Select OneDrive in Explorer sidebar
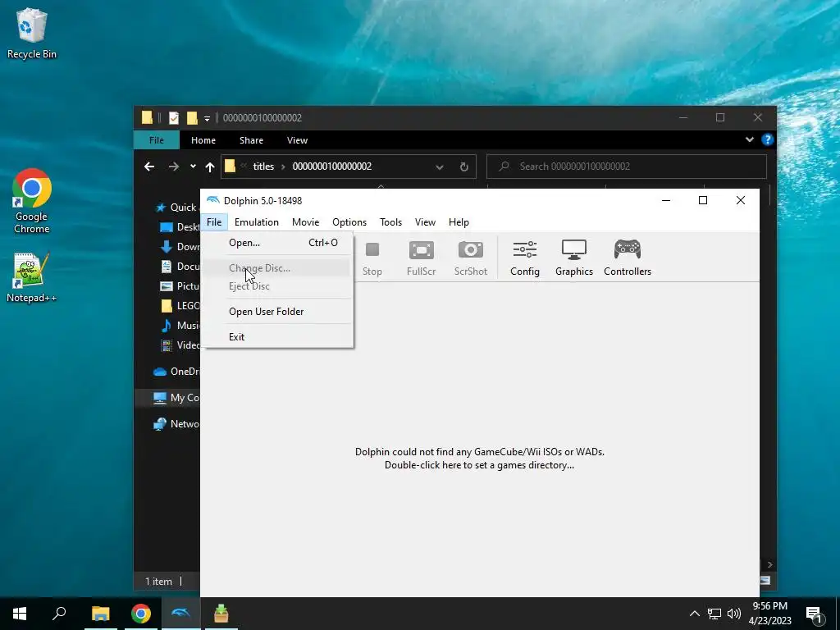The height and width of the screenshot is (630, 840). click(177, 372)
